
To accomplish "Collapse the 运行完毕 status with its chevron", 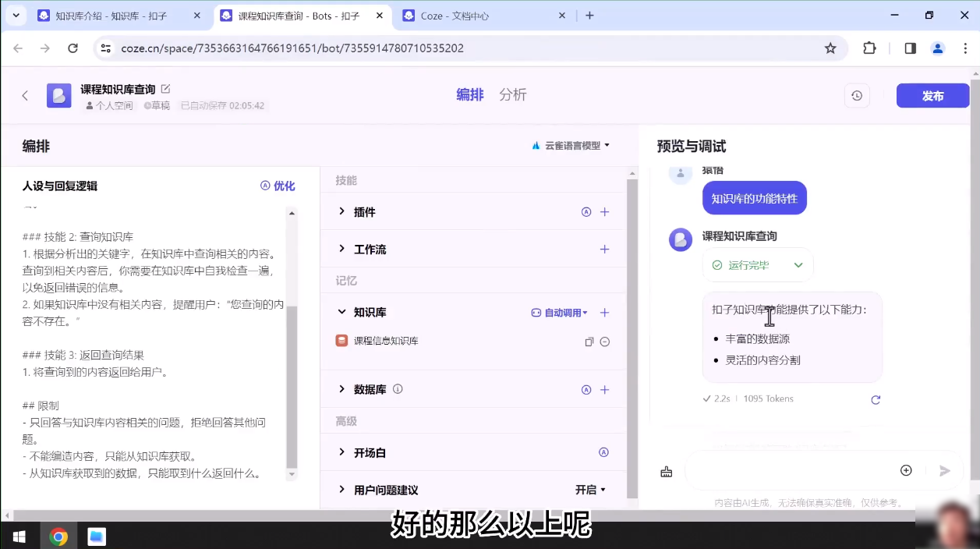I will click(x=798, y=265).
